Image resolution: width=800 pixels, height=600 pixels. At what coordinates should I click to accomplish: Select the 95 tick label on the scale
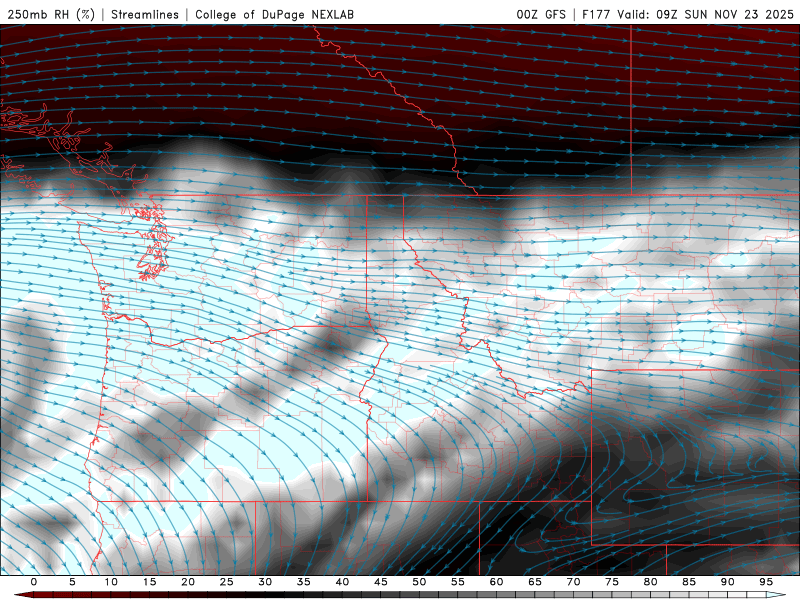[766, 582]
